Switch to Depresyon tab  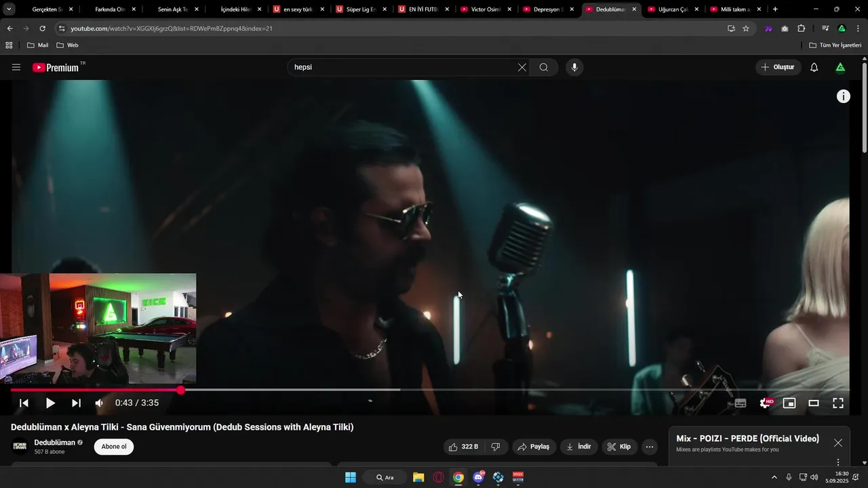pos(547,9)
